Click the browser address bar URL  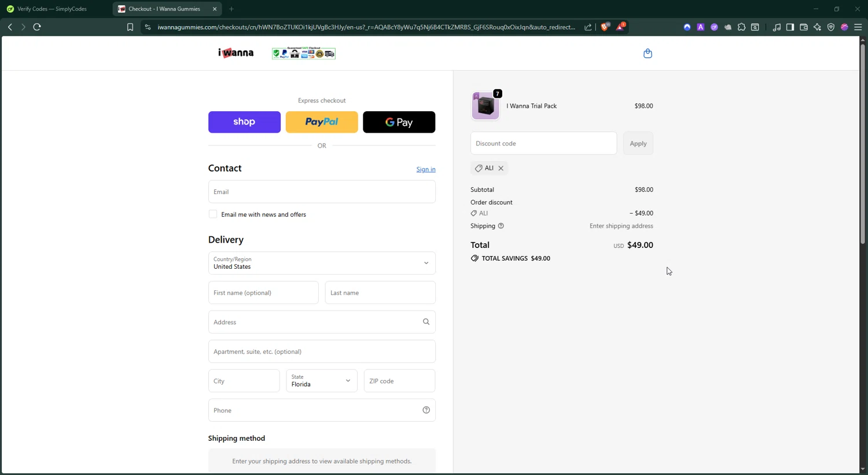366,27
